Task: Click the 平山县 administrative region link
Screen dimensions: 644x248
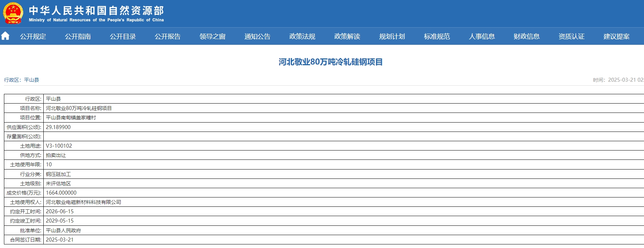Action: click(32, 80)
